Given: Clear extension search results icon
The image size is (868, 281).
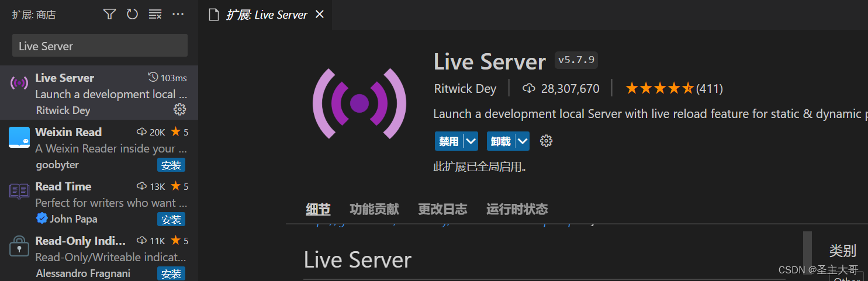Looking at the screenshot, I should pos(155,15).
